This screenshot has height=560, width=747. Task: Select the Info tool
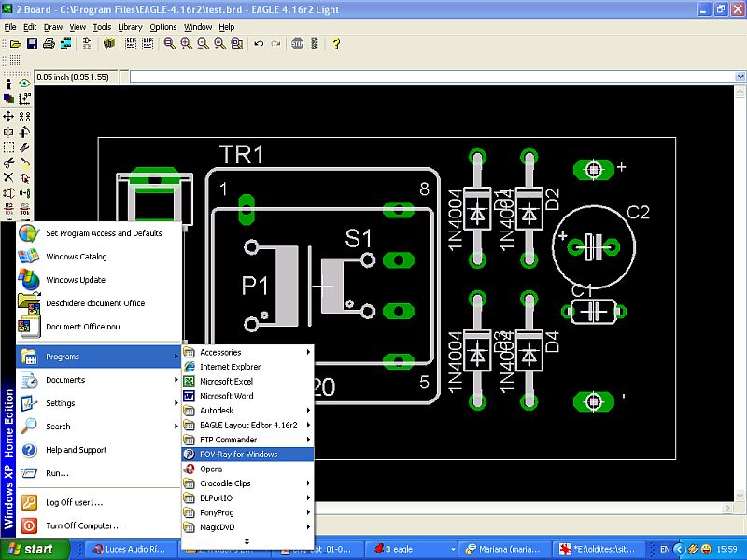[x=8, y=84]
